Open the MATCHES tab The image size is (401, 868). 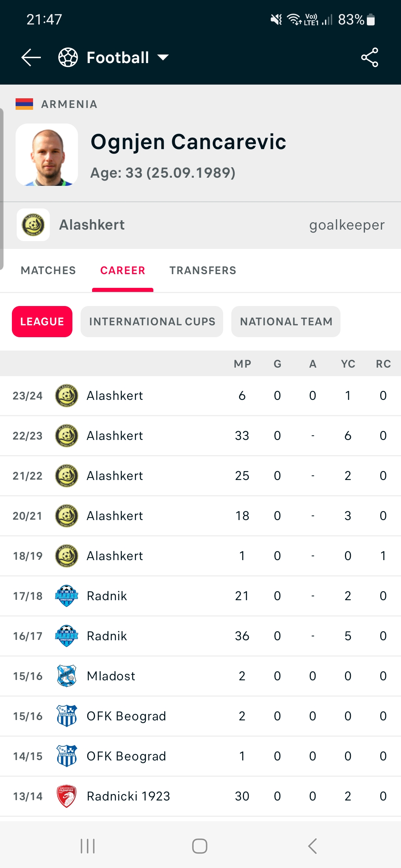[48, 270]
